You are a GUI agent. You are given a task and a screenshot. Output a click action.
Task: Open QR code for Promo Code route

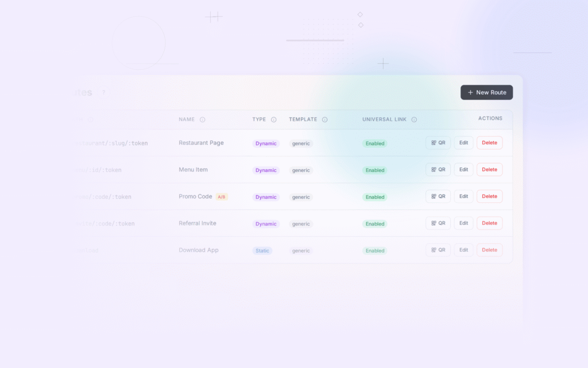(438, 197)
